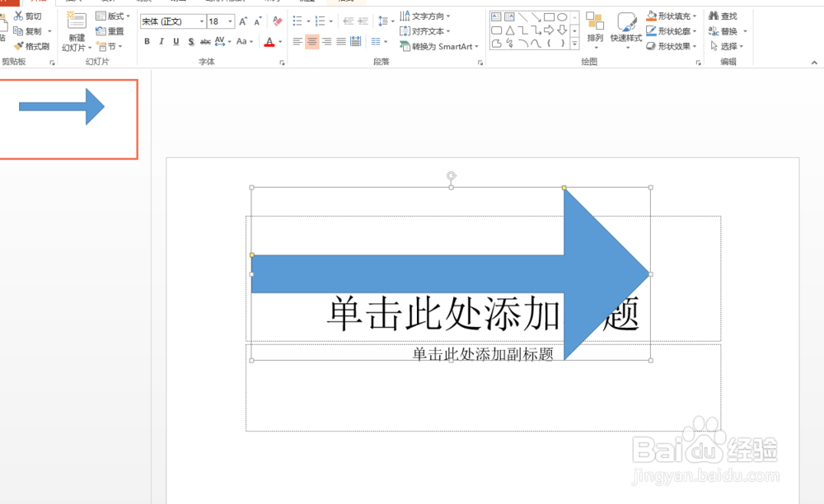The height and width of the screenshot is (504, 824).
Task: Click the Copy (复制) button
Action: (x=28, y=31)
